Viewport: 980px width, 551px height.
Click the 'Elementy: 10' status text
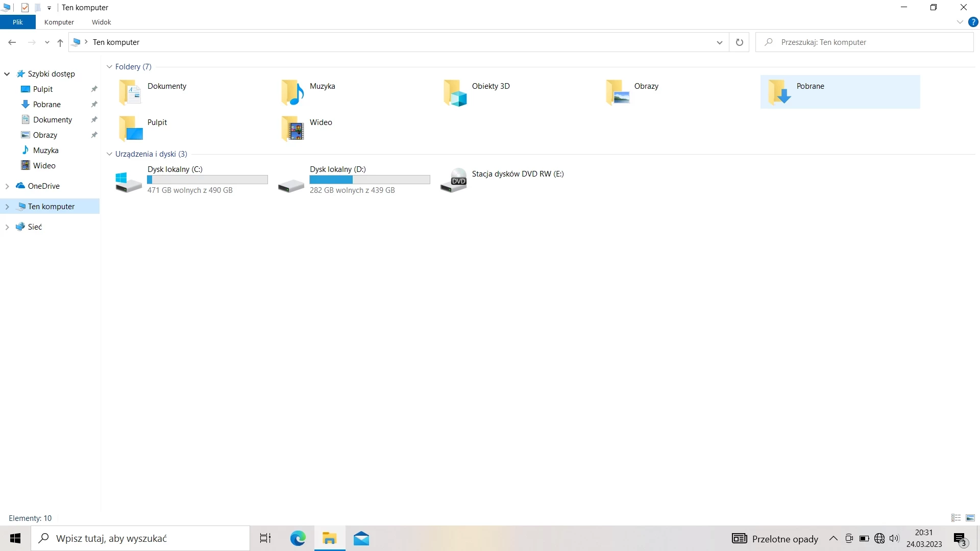coord(30,518)
